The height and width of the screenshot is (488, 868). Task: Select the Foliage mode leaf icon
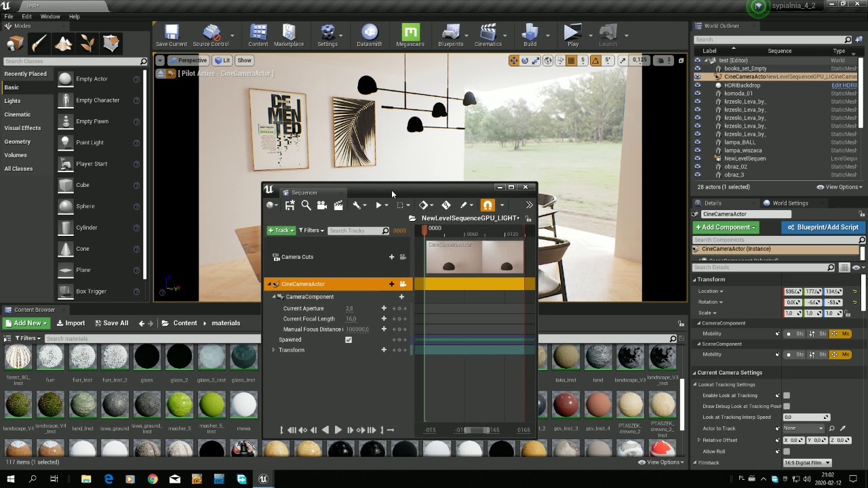tap(87, 43)
